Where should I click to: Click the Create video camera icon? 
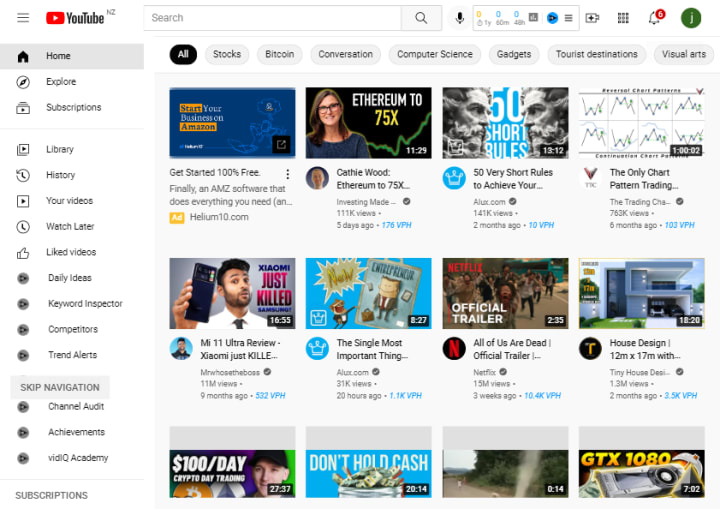pyautogui.click(x=592, y=18)
